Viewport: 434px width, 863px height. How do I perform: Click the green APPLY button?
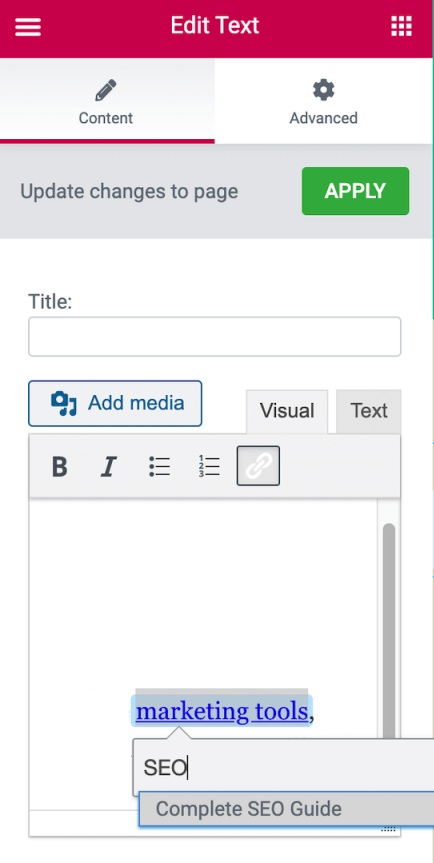[x=355, y=191]
